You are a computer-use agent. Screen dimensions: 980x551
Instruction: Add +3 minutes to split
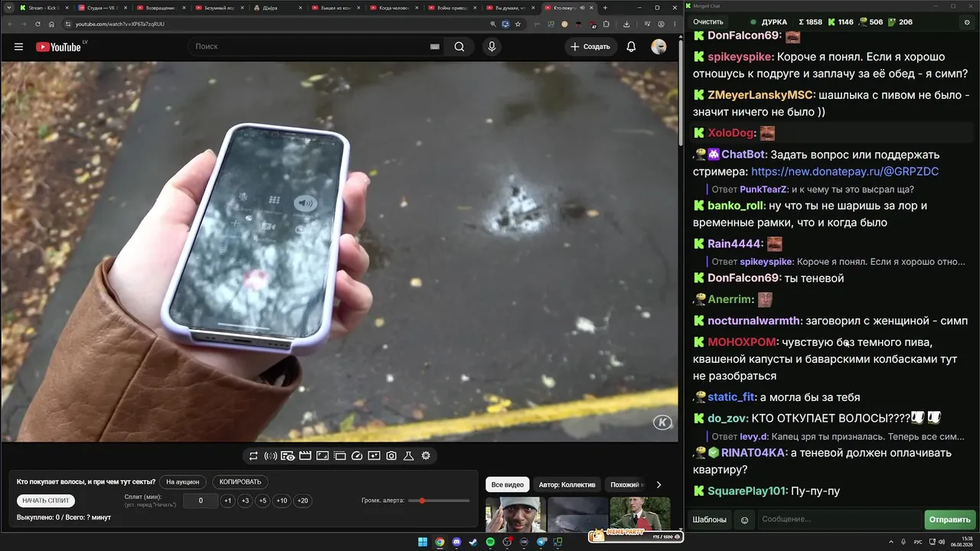pos(245,501)
